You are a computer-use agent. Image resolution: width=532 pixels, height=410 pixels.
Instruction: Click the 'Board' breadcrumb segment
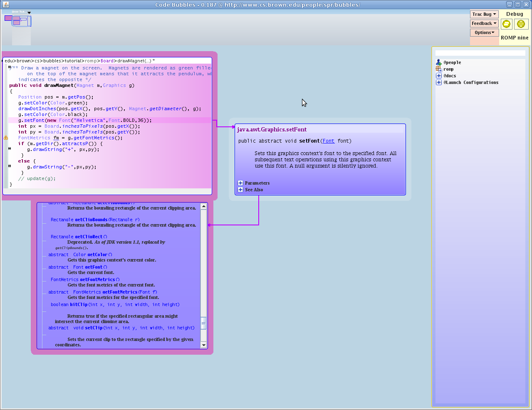pyautogui.click(x=107, y=61)
